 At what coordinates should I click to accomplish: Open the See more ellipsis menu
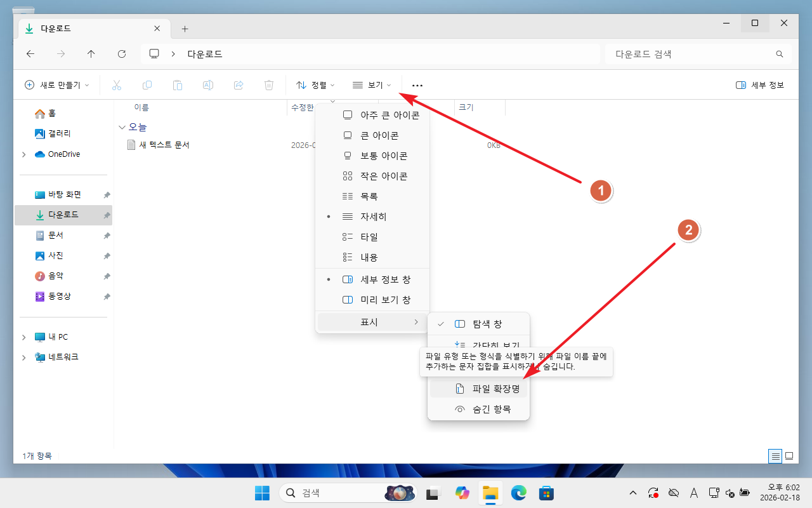coord(417,85)
